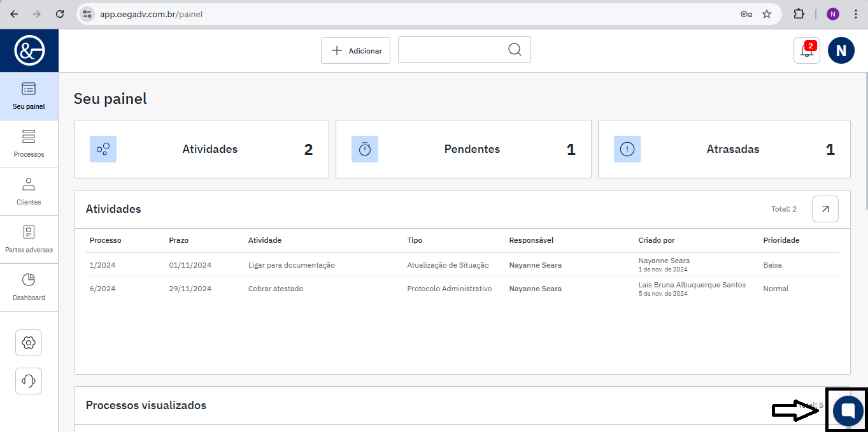Reload the page in browser toolbar
Screen dimensions: 868x432
click(x=60, y=14)
